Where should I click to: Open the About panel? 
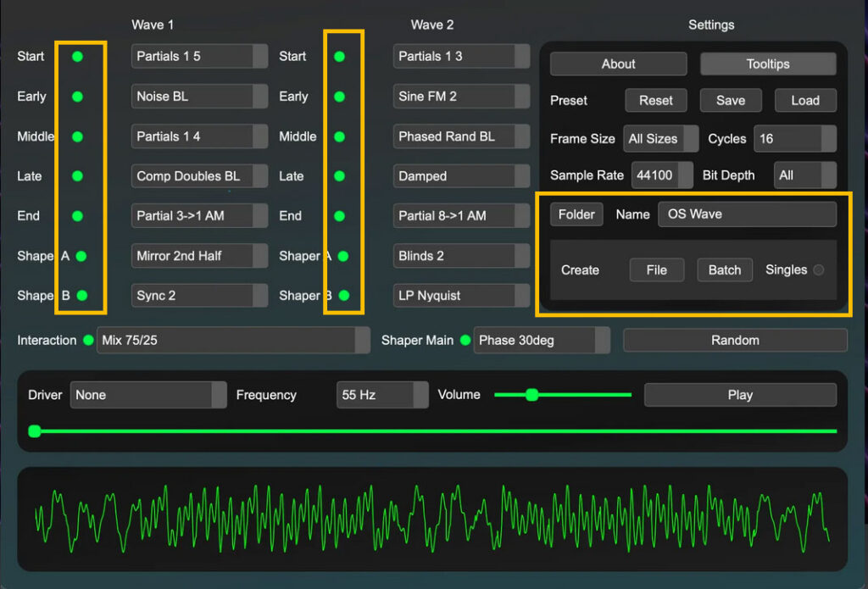pyautogui.click(x=618, y=64)
